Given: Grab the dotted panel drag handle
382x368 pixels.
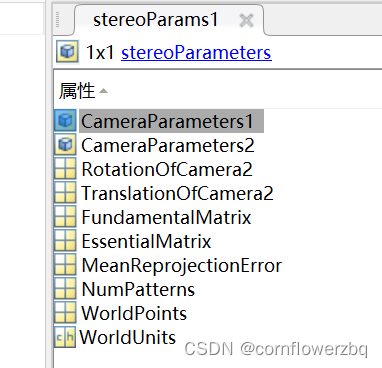Looking at the screenshot, I should (58, 20).
